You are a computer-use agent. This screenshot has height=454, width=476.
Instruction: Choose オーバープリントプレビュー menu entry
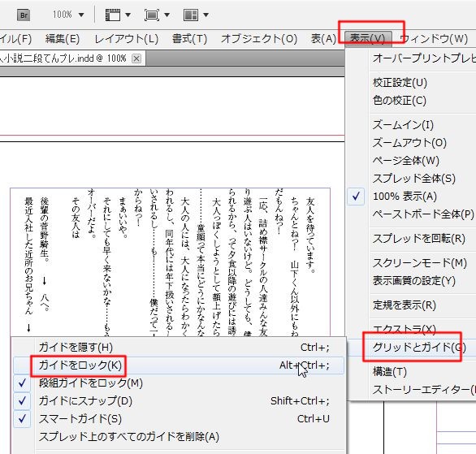pyautogui.click(x=423, y=58)
